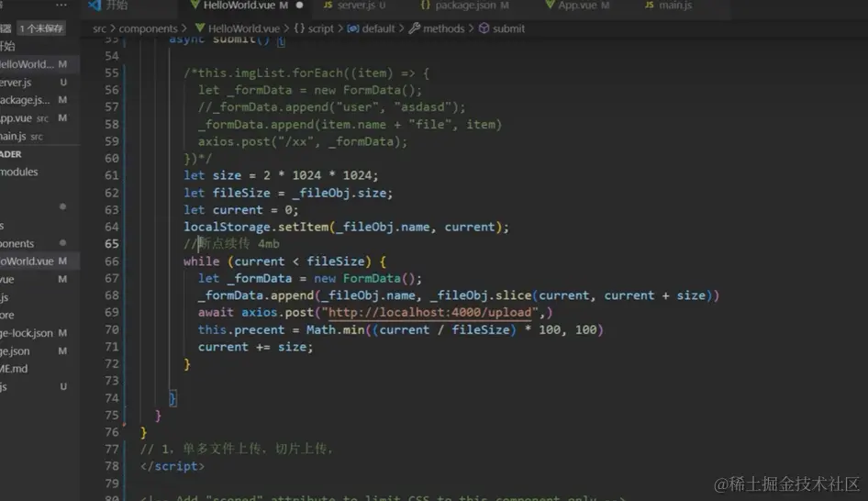This screenshot has width=868, height=501.
Task: Click the 'async submit()' method declaration
Action: [227, 39]
